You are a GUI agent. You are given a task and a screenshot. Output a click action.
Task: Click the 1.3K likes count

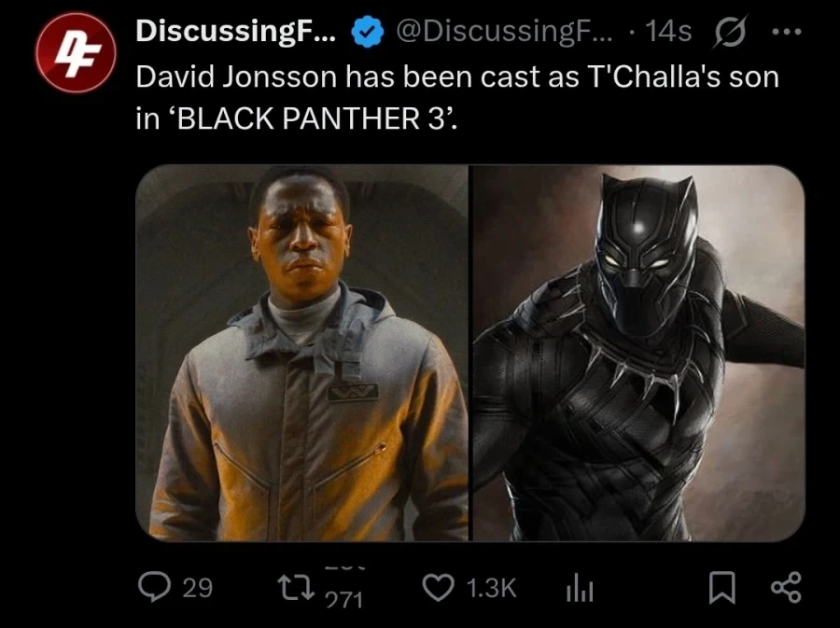(x=491, y=588)
